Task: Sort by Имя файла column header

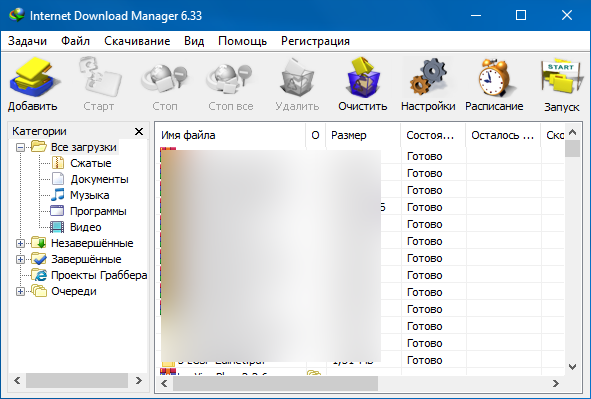Action: point(231,135)
